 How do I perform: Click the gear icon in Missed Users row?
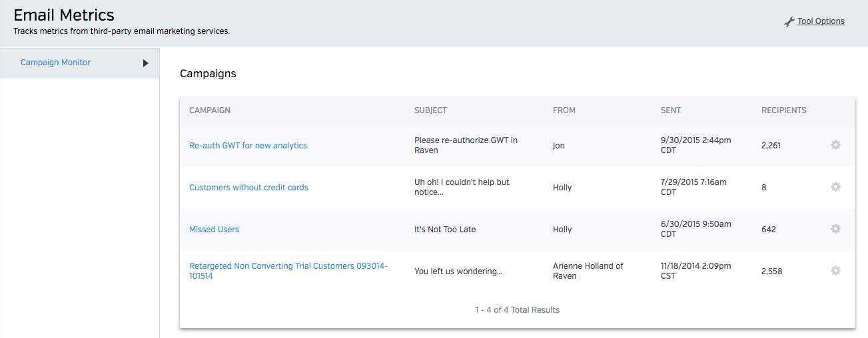[835, 229]
